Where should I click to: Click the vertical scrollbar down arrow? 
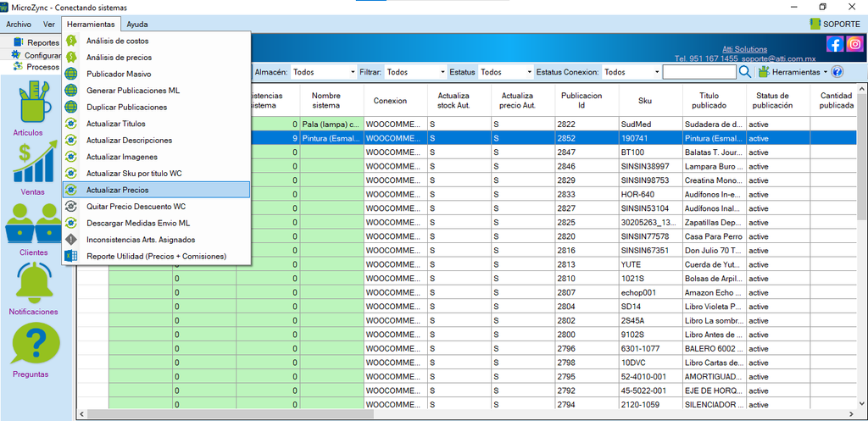coord(862,404)
